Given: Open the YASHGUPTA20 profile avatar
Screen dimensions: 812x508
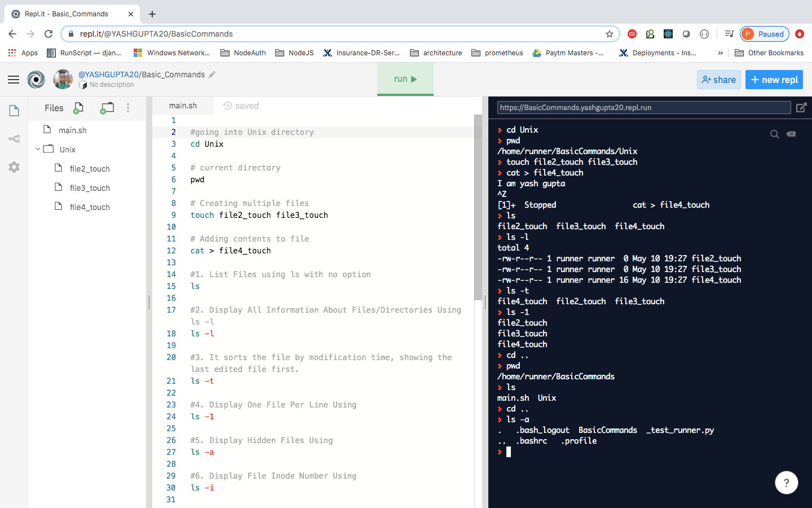Looking at the screenshot, I should click(63, 80).
